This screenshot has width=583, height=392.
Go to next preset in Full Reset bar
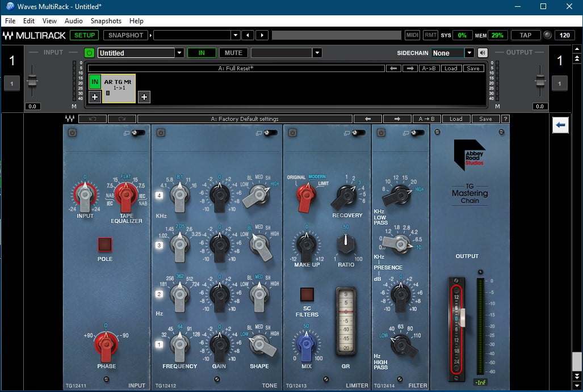410,69
